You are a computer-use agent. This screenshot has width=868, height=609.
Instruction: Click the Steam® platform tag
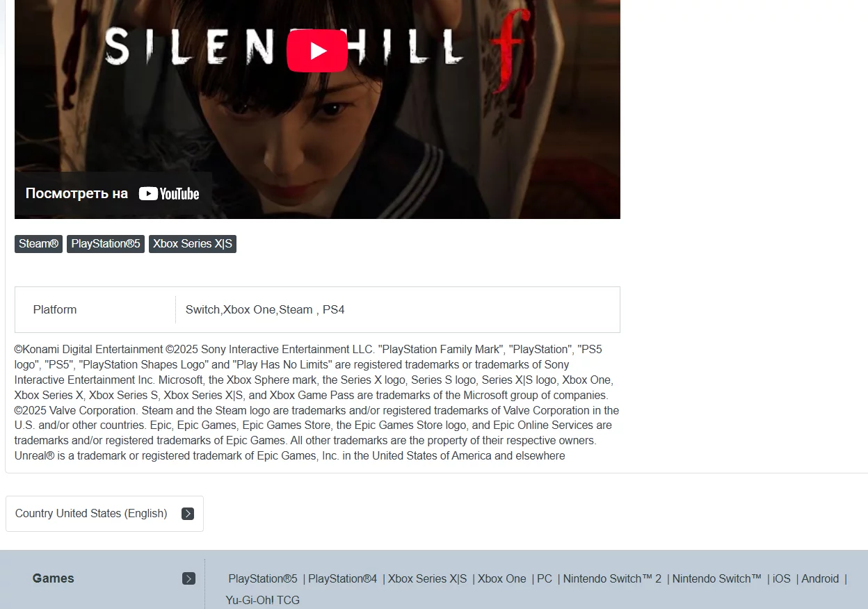(39, 244)
